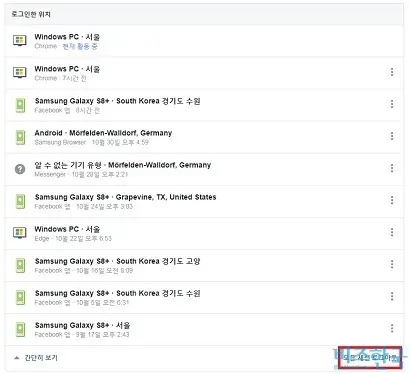
Task: Click Android · Mörfelden-Walldorf, Germany title
Action: coord(103,133)
